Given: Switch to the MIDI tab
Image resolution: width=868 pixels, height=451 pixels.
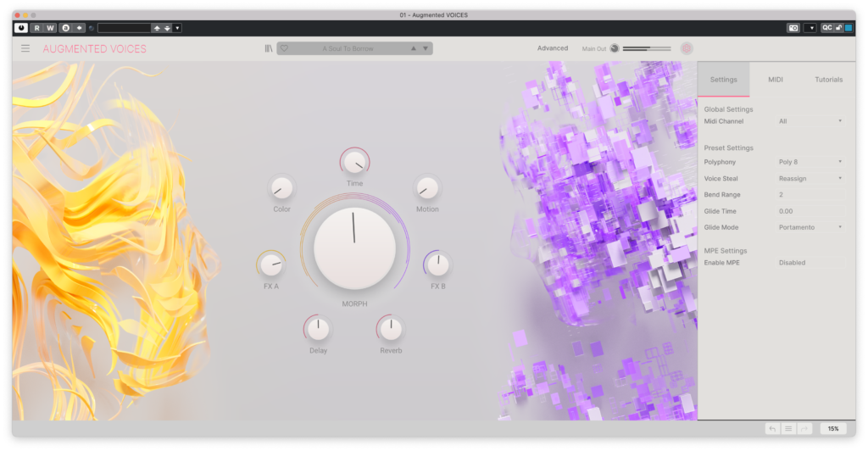Looking at the screenshot, I should (x=775, y=79).
